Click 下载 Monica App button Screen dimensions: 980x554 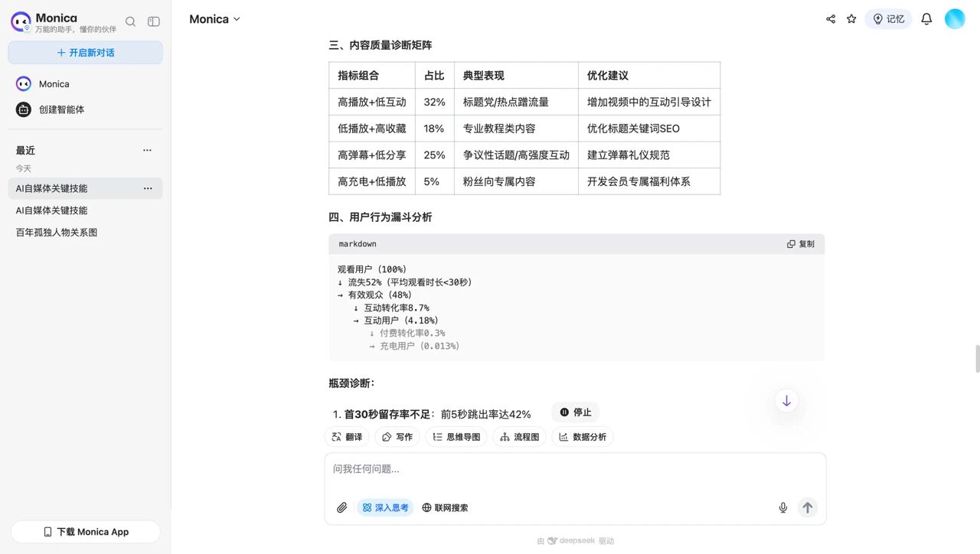pyautogui.click(x=86, y=532)
